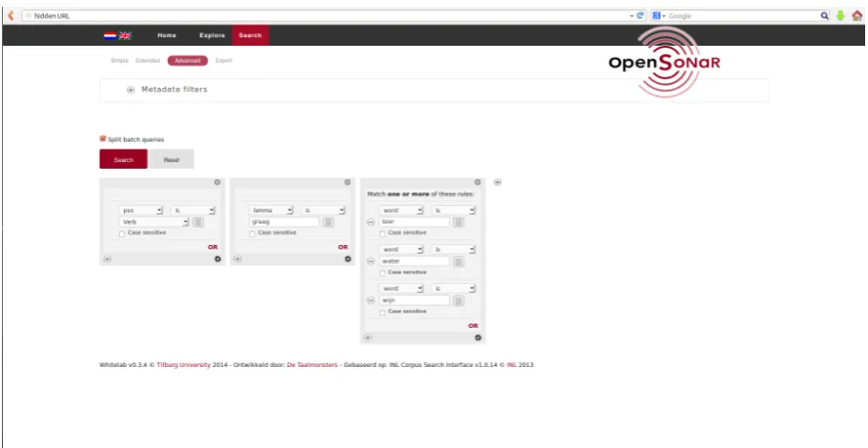Switch language with the UK flag
This screenshot has height=448, width=868.
coord(125,35)
